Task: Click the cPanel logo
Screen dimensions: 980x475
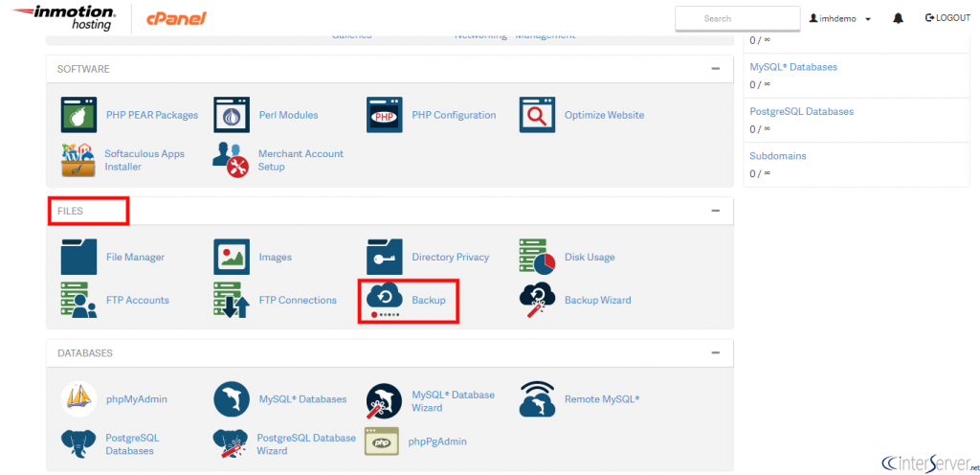Action: (x=176, y=18)
